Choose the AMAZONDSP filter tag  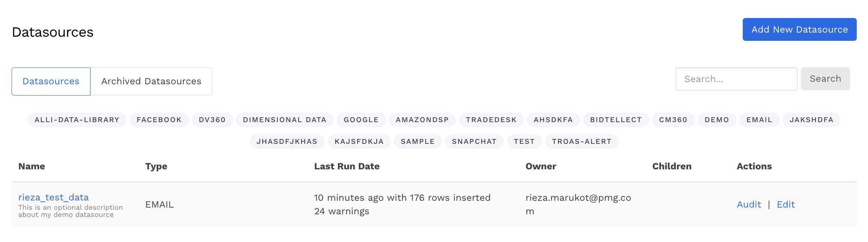[422, 120]
